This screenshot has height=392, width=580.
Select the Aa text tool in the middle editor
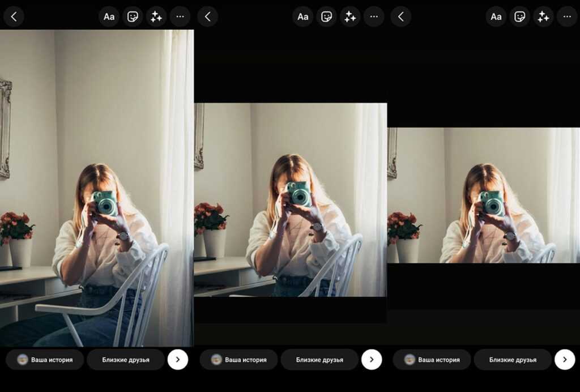click(302, 16)
